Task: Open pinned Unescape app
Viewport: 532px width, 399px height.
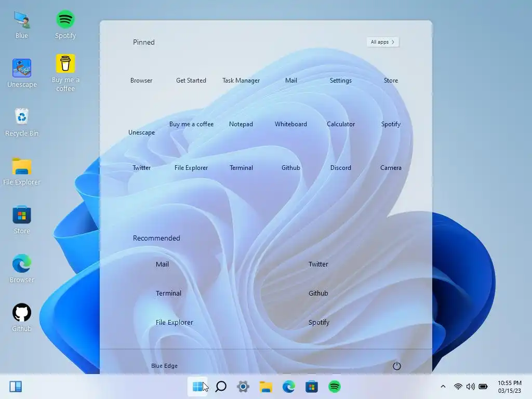Action: tap(141, 132)
